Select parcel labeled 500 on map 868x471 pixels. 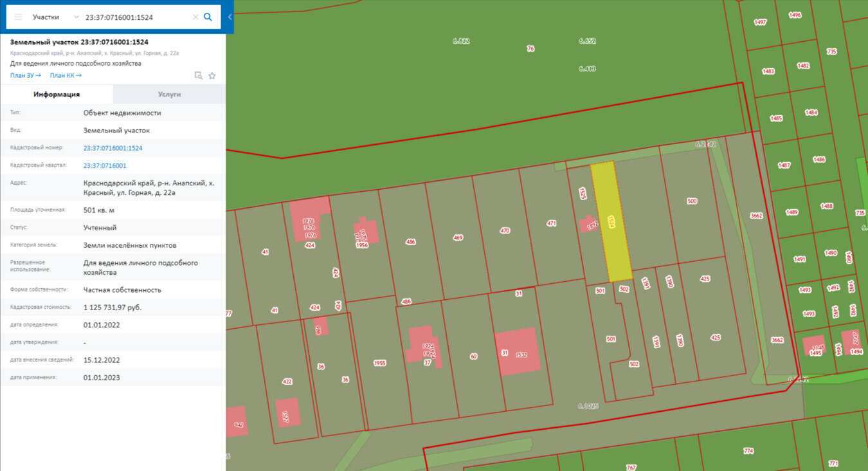point(692,201)
